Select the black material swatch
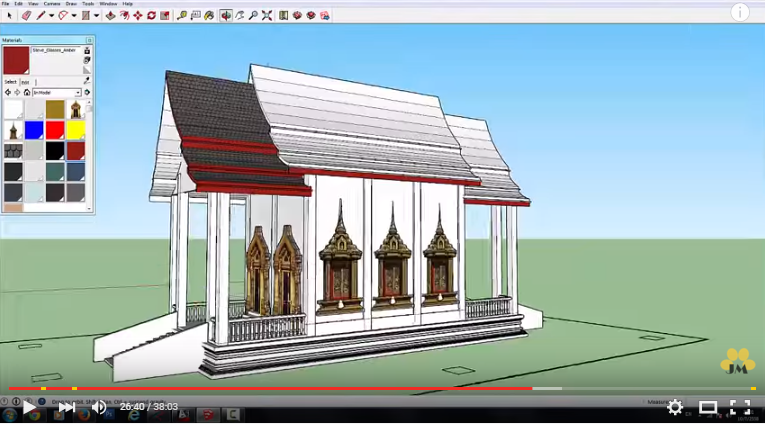765x424 pixels. coord(55,151)
